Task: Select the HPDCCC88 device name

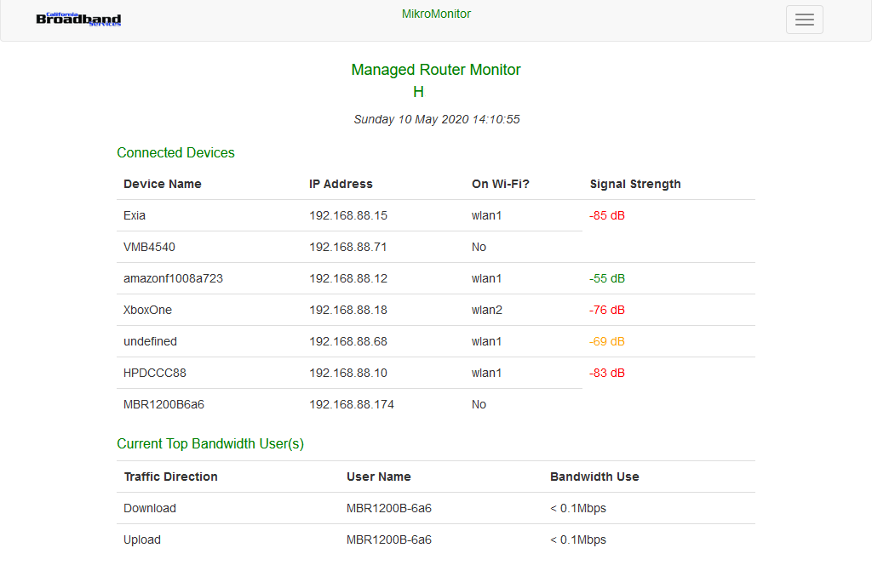Action: tap(154, 373)
